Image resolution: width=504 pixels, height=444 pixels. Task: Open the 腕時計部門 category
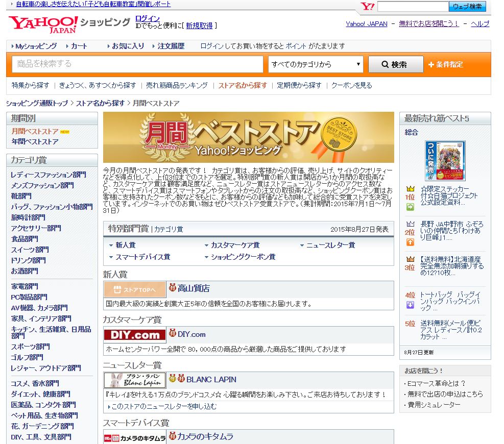(28, 217)
